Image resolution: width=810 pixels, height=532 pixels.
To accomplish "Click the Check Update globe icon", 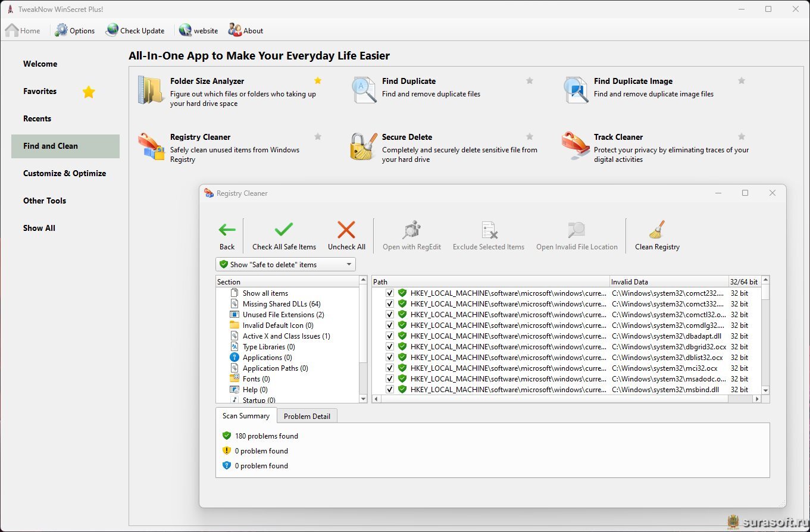I will pyautogui.click(x=112, y=30).
